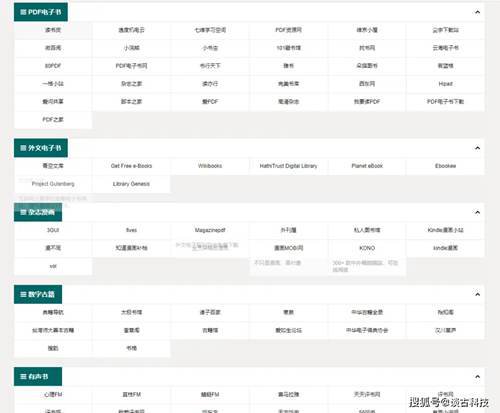The height and width of the screenshot is (413, 500).
Task: Open the Magazinepdf link
Action: coord(210,230)
